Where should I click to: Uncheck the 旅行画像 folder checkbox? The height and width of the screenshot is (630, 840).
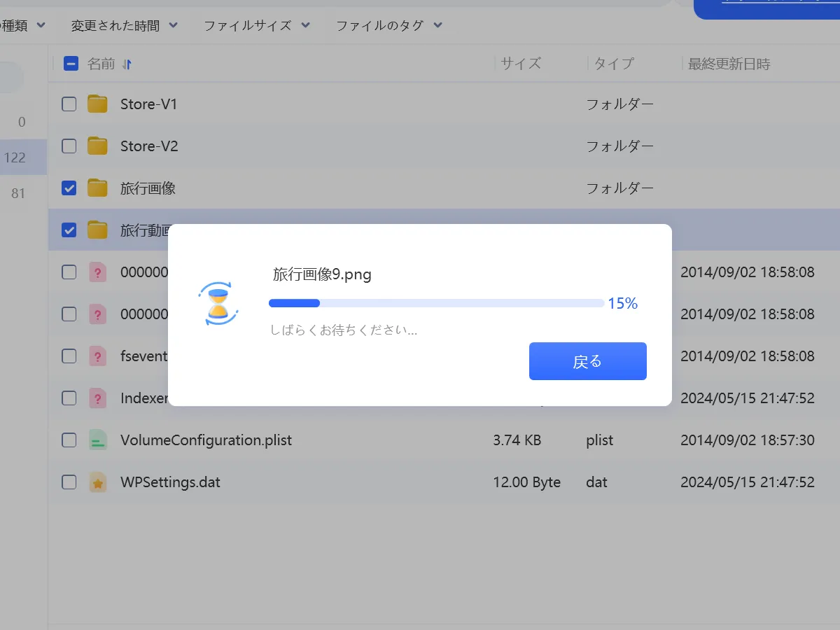click(x=69, y=188)
